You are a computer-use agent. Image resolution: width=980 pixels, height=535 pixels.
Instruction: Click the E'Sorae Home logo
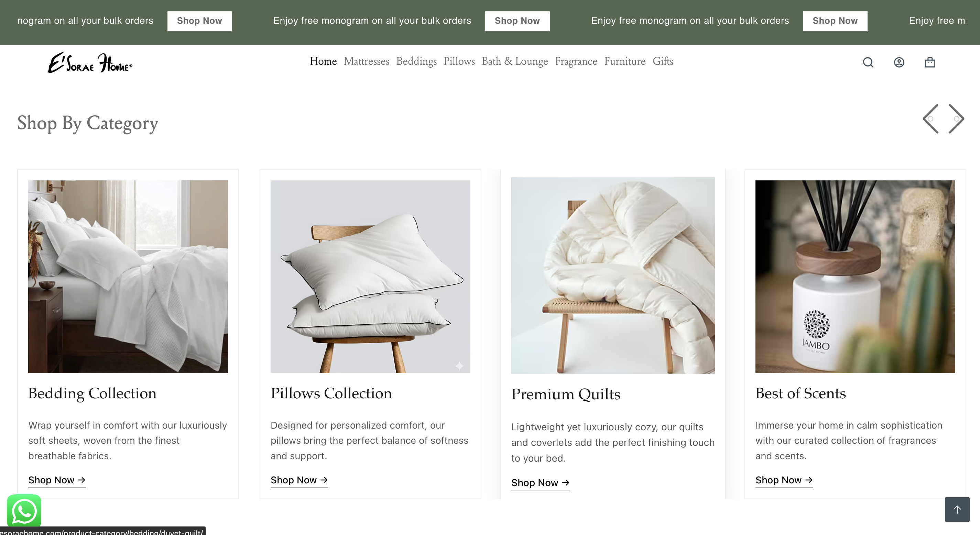[x=90, y=62]
